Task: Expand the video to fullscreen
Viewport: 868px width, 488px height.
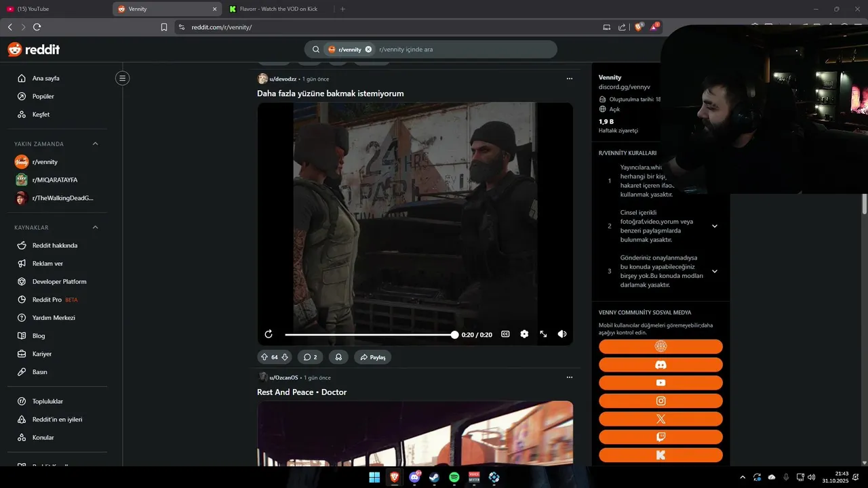Action: [543, 334]
